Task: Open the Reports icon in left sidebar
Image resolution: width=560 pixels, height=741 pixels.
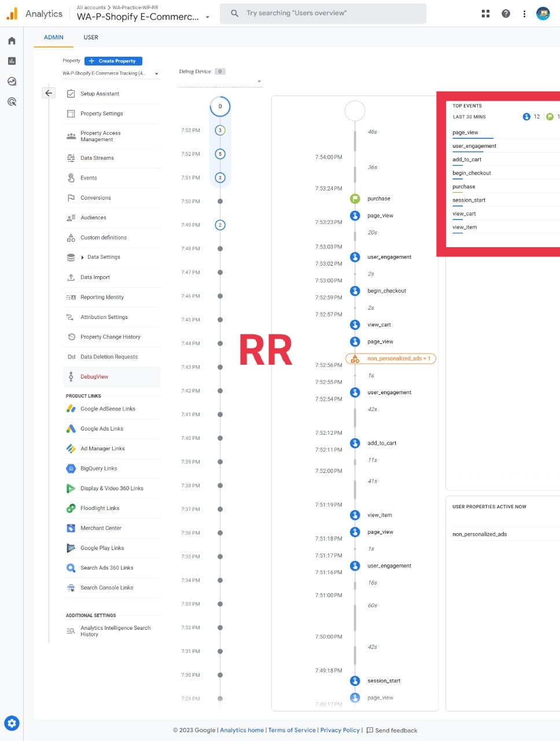Action: [x=12, y=61]
